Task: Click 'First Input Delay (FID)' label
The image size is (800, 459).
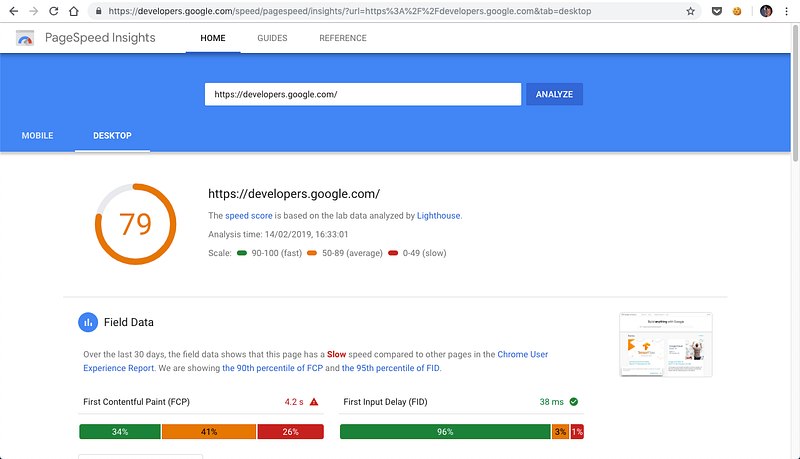Action: [x=385, y=402]
